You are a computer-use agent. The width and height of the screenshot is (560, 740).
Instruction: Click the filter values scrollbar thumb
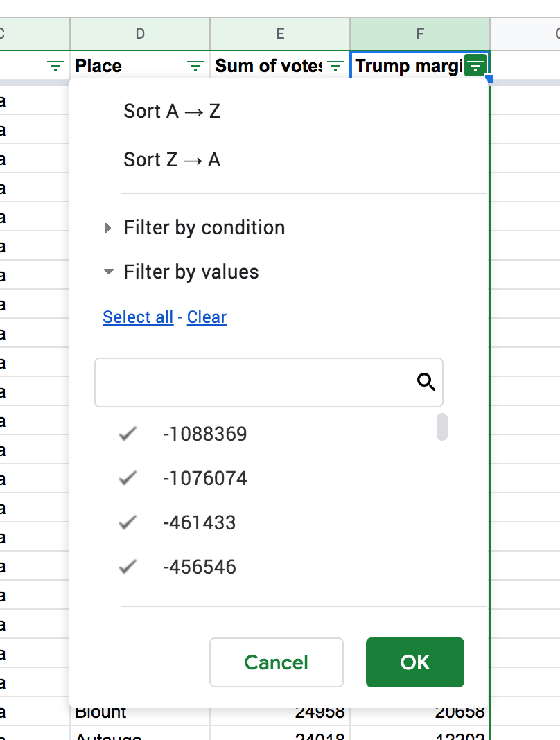coord(441,427)
